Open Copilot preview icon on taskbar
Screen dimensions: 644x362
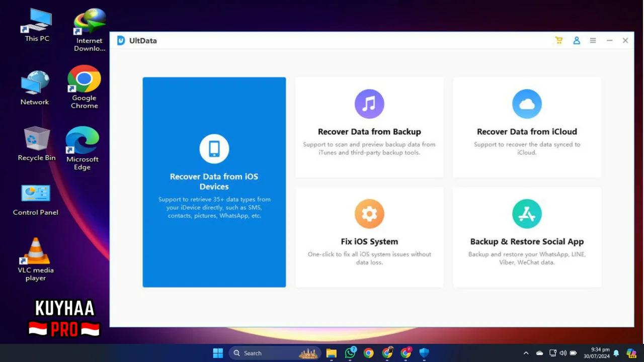coord(631,353)
